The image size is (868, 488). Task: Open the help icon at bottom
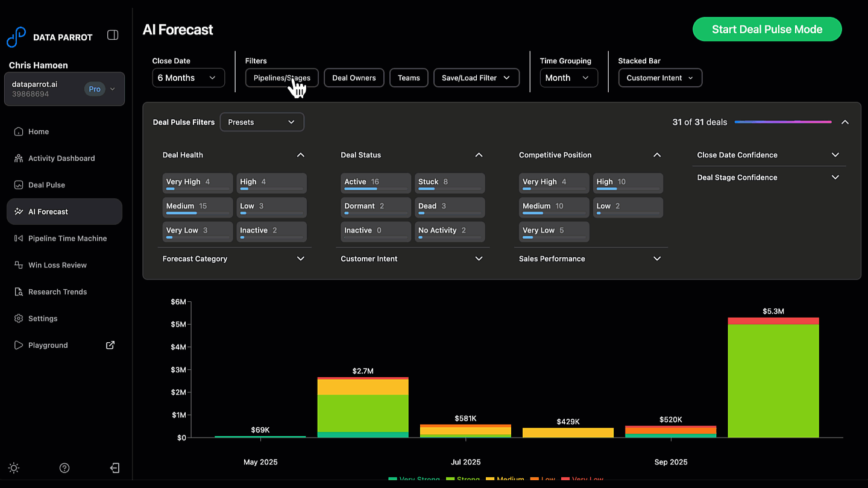point(64,468)
